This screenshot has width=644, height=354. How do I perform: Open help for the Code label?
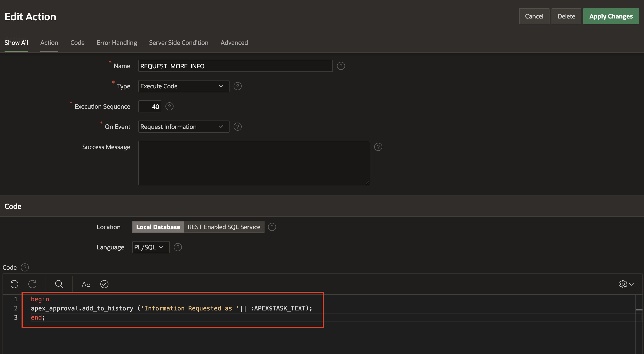[25, 267]
